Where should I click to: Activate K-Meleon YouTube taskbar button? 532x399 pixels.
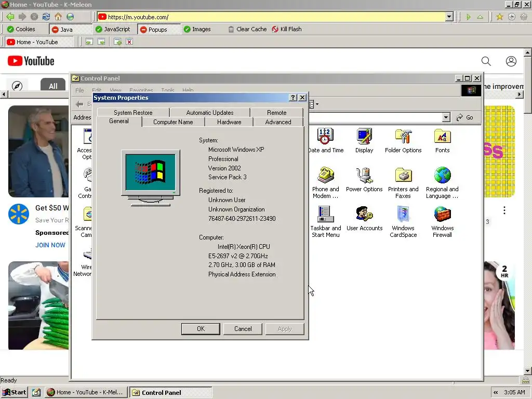[86, 393]
